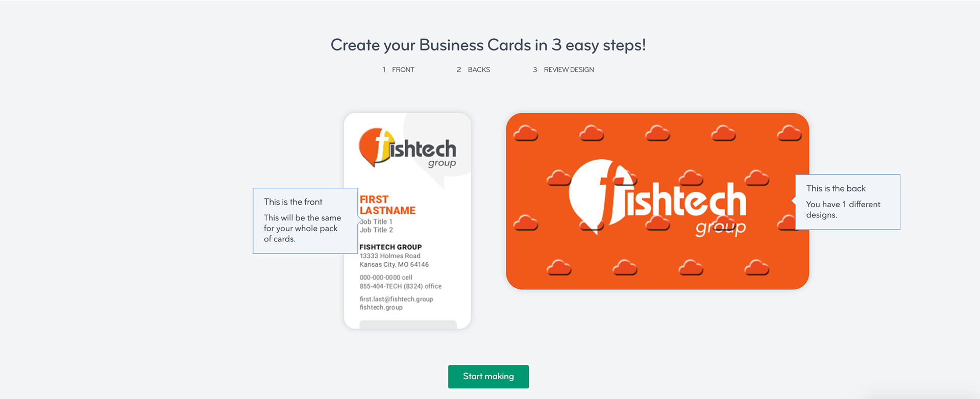This screenshot has width=980, height=399.
Task: Click the step number 3 indicator
Action: click(535, 70)
